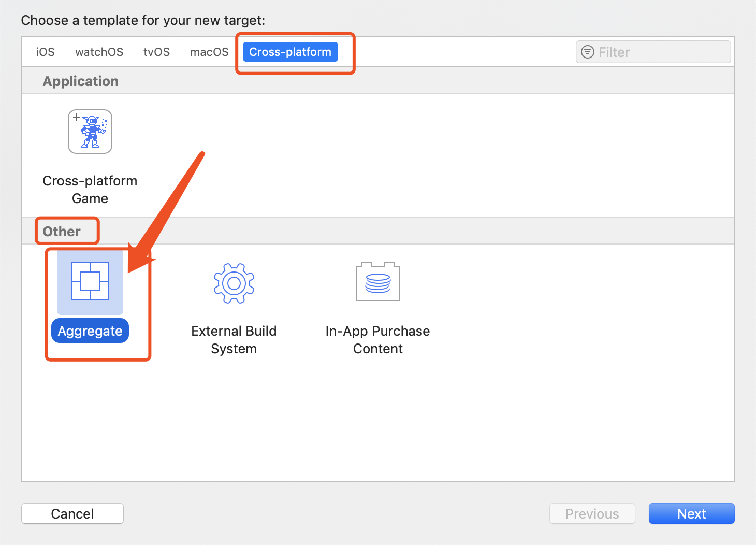Proceed with the Next button
Screen dimensions: 756x545
692,513
